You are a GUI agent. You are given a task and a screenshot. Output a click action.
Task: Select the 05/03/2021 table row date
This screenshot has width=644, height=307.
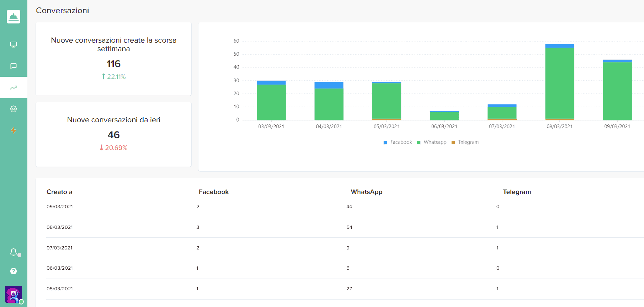click(x=60, y=289)
